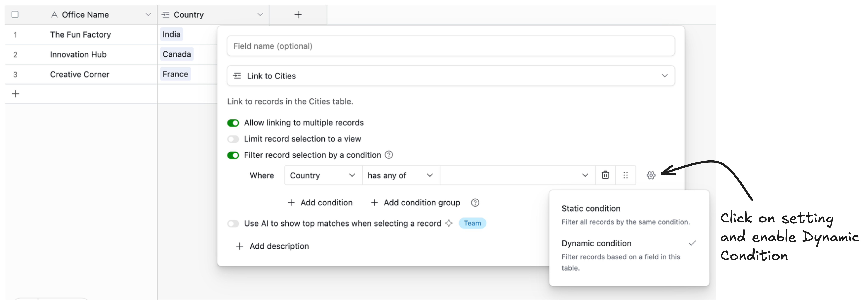Click help icon next to Filter record selection
868x305 pixels.
click(x=389, y=155)
